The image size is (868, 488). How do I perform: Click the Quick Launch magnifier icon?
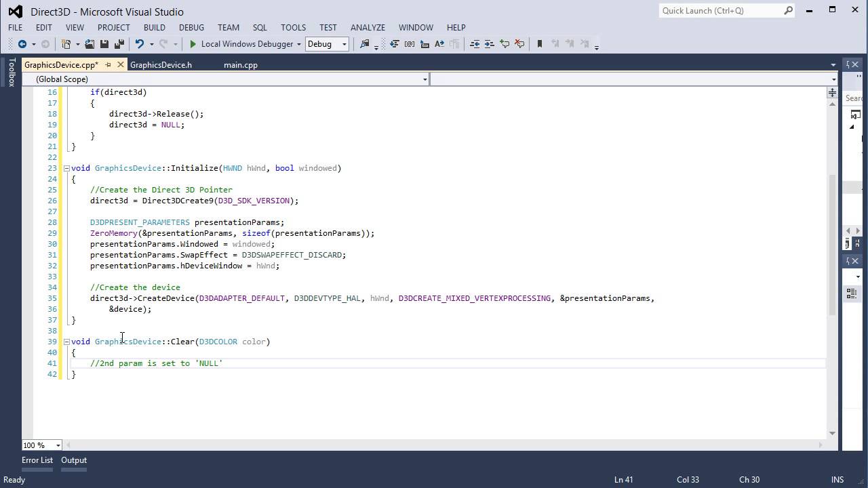click(789, 11)
